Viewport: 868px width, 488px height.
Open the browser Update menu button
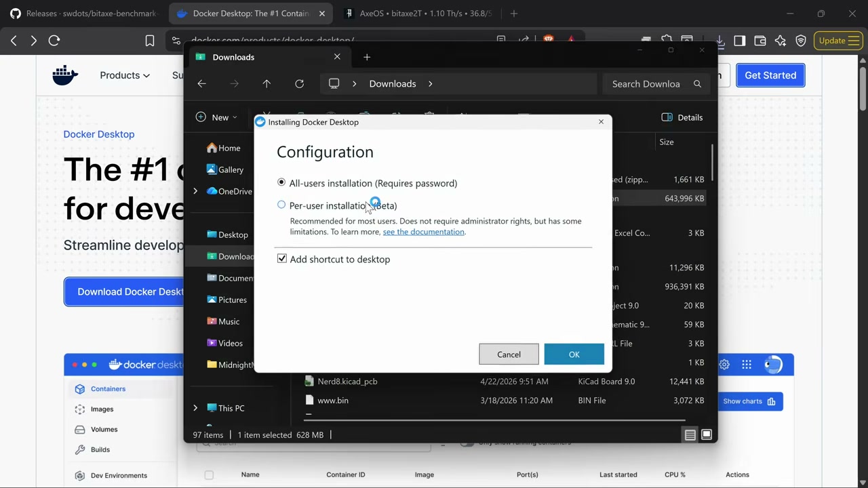coord(839,41)
